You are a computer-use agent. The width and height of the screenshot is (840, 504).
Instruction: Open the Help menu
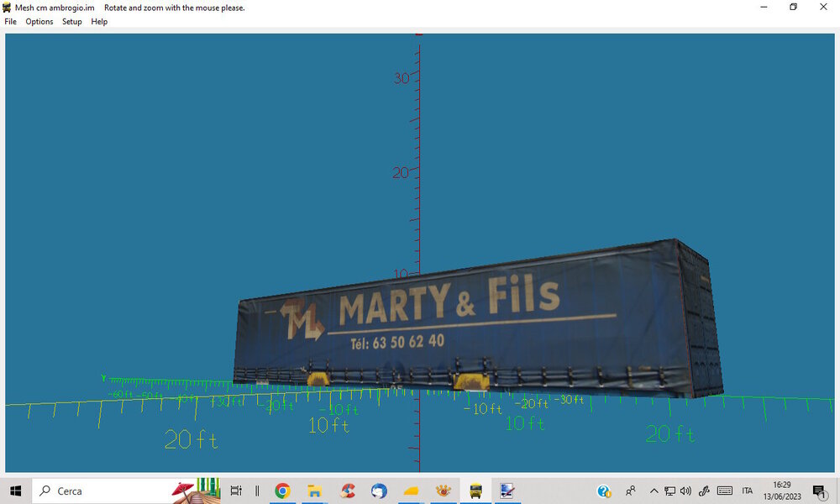[99, 22]
